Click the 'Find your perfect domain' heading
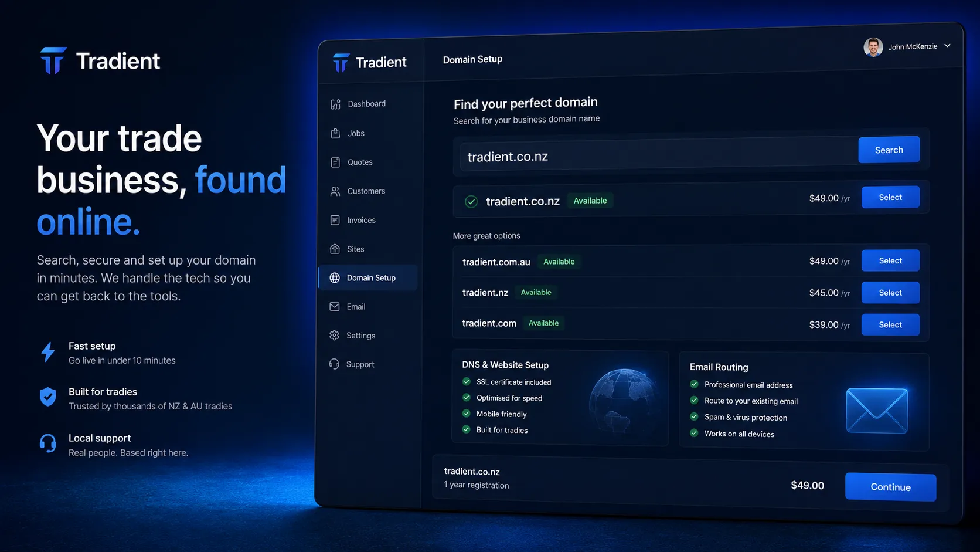This screenshot has width=980, height=552. coord(526,103)
